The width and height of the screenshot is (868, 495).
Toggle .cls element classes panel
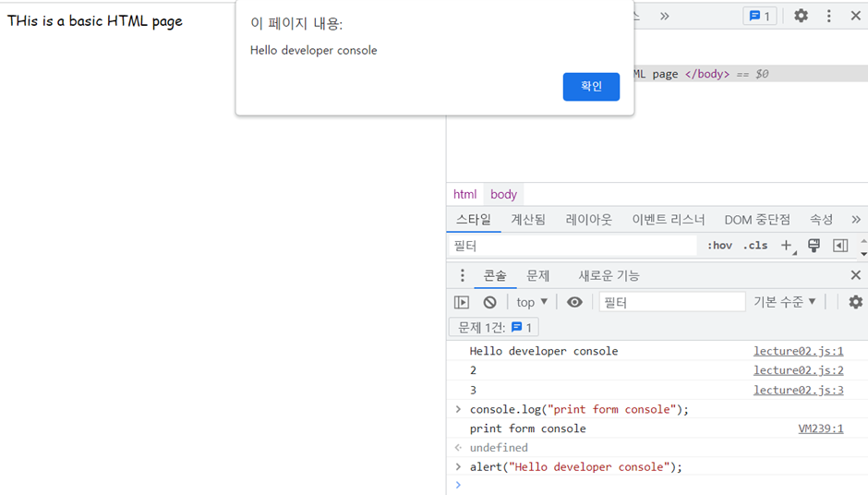[755, 246]
